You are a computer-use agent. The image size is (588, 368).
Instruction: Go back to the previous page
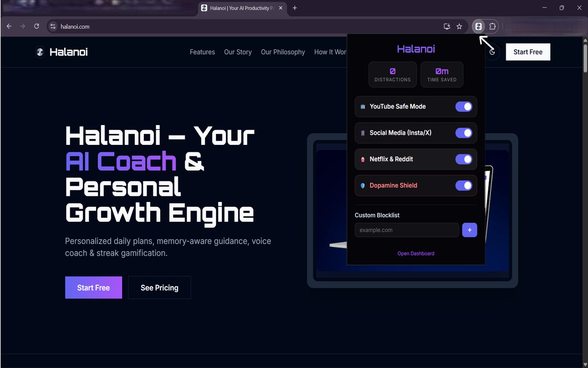[x=9, y=26]
